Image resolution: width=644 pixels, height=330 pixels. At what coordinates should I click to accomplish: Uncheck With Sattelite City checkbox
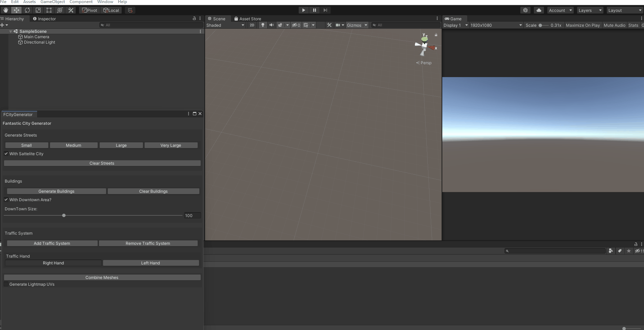click(x=6, y=154)
